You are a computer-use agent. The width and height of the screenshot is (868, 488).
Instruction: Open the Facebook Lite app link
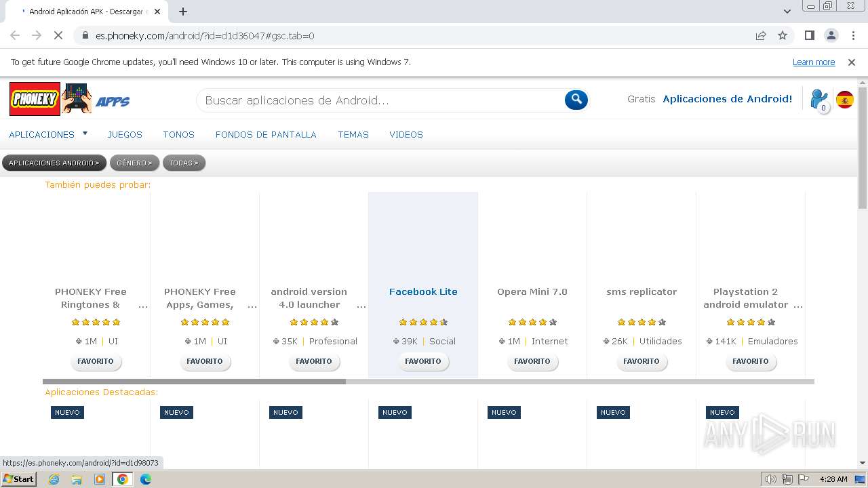coord(423,291)
